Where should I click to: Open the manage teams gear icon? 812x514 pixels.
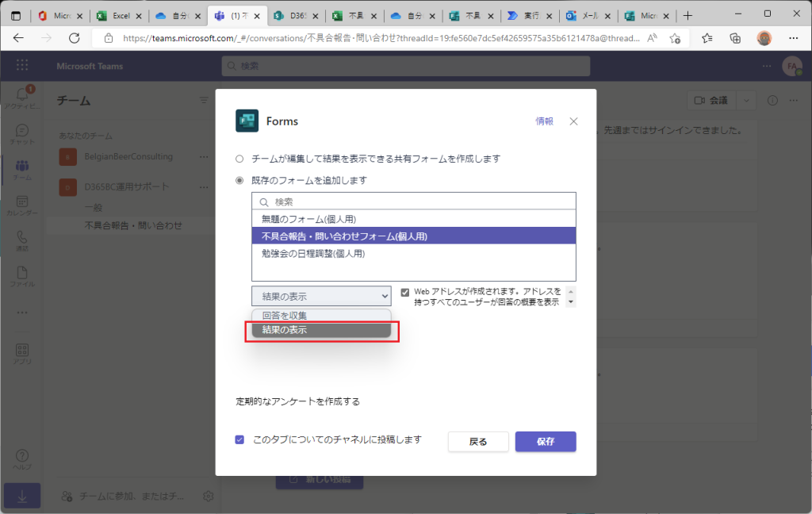[x=209, y=496]
